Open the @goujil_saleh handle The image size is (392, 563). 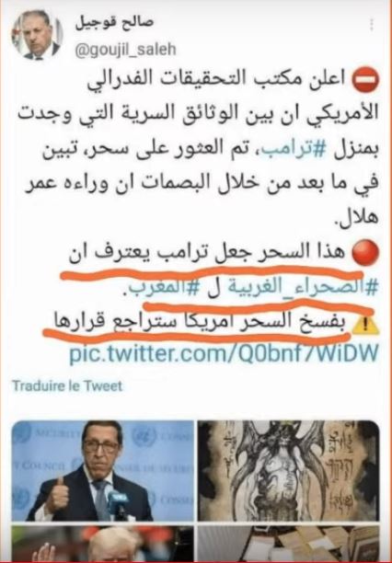[x=125, y=51]
